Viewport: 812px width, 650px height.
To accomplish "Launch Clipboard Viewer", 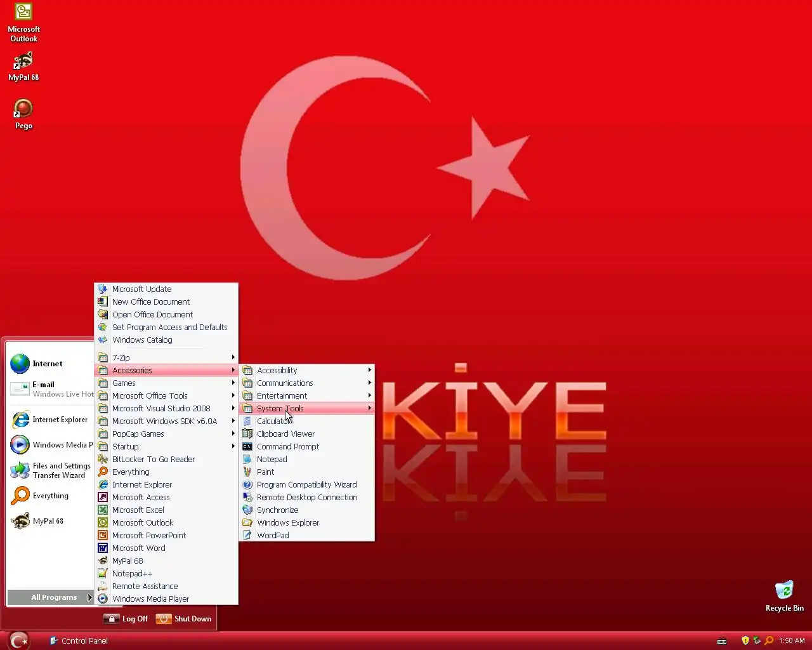I will [x=306, y=434].
